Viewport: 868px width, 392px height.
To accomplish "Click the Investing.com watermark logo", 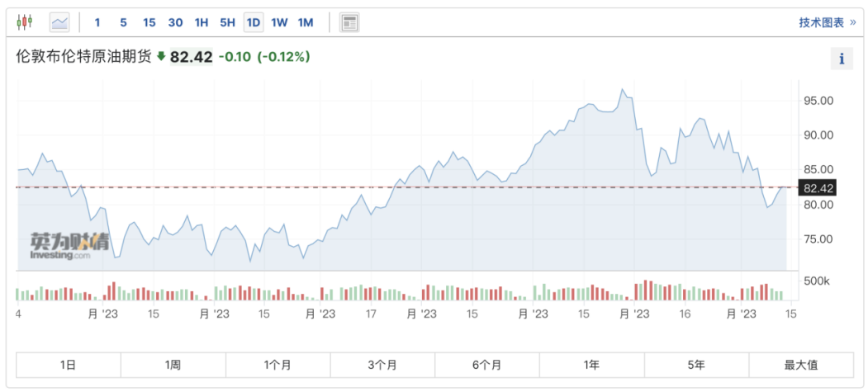I will (x=69, y=245).
